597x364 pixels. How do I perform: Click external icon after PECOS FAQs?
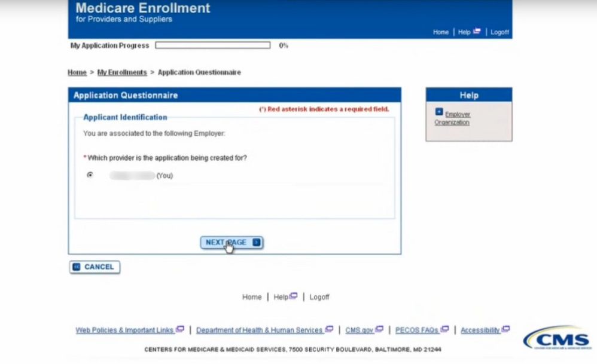(444, 329)
